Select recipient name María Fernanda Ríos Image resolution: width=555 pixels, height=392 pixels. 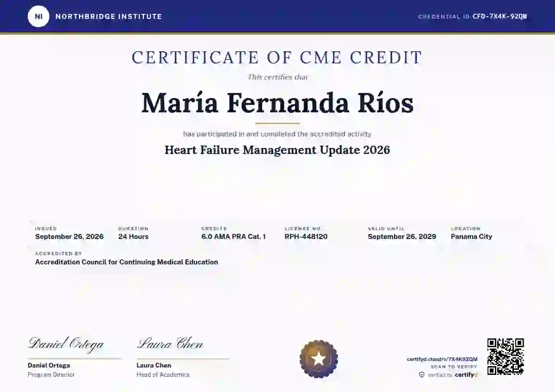277,103
